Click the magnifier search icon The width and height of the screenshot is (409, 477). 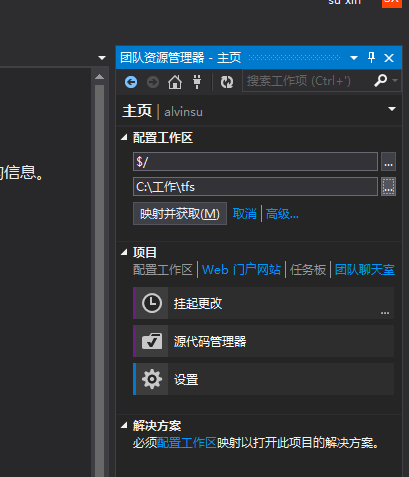tap(380, 80)
